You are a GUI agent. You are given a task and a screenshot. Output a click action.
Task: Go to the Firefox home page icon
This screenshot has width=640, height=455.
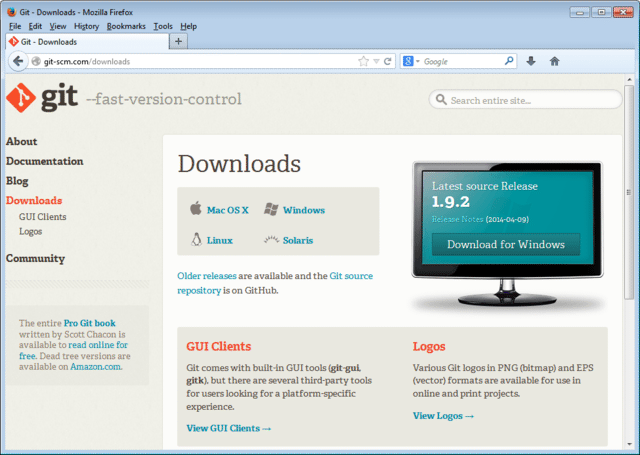[554, 61]
